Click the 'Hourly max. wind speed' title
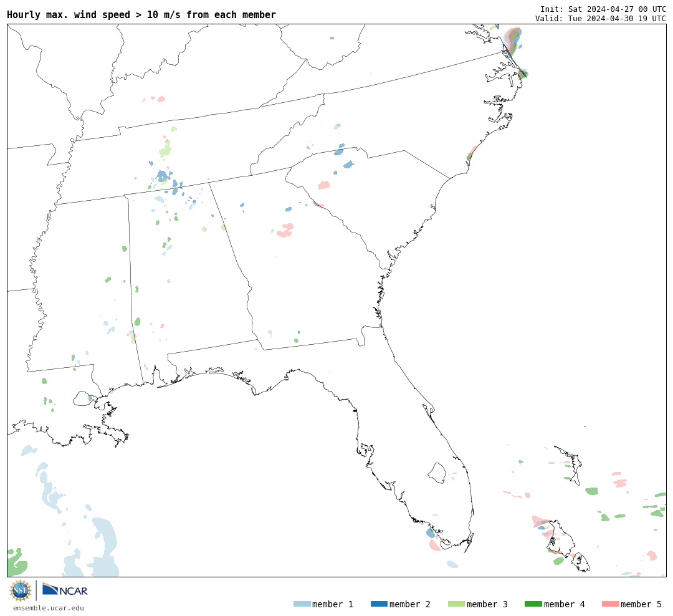The width and height of the screenshot is (673, 616). coord(141,14)
